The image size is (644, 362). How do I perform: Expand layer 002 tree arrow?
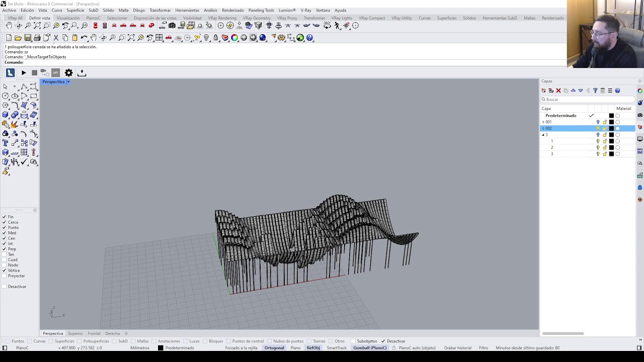click(543, 128)
